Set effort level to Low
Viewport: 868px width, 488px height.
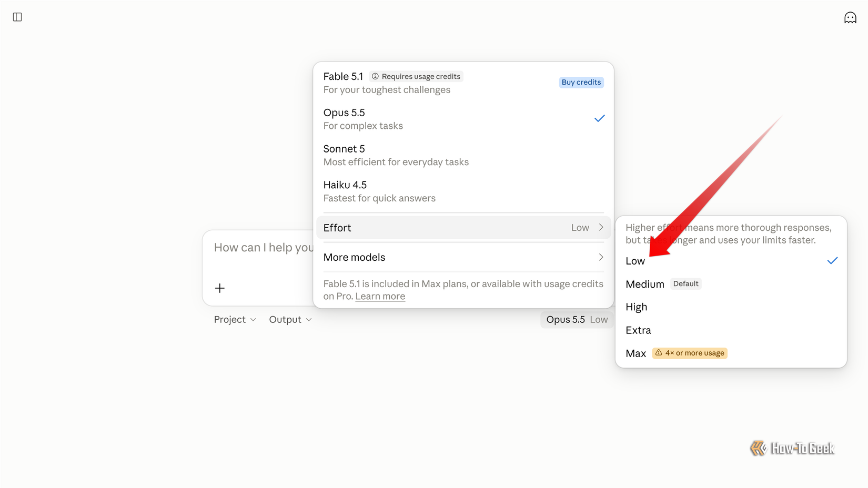tap(731, 261)
